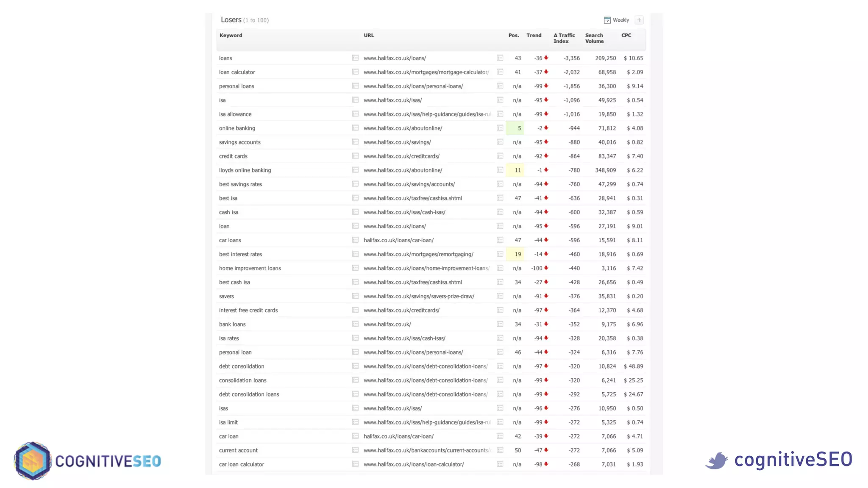The height and width of the screenshot is (488, 868).
Task: Open details icon next to 'loans' keyword
Action: click(x=355, y=58)
